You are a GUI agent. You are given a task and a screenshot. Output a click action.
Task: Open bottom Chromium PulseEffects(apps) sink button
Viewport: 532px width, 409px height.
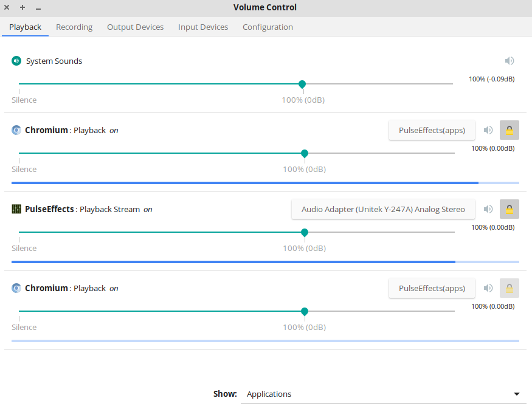point(432,288)
